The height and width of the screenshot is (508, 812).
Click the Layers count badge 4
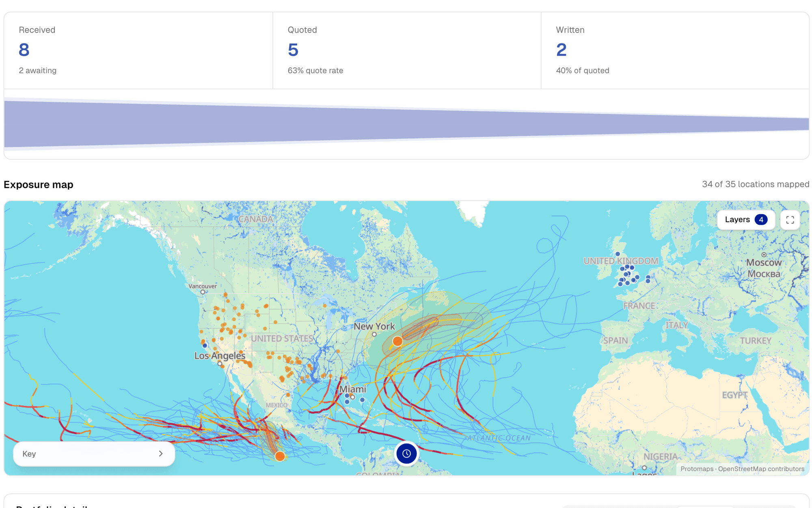tap(761, 220)
